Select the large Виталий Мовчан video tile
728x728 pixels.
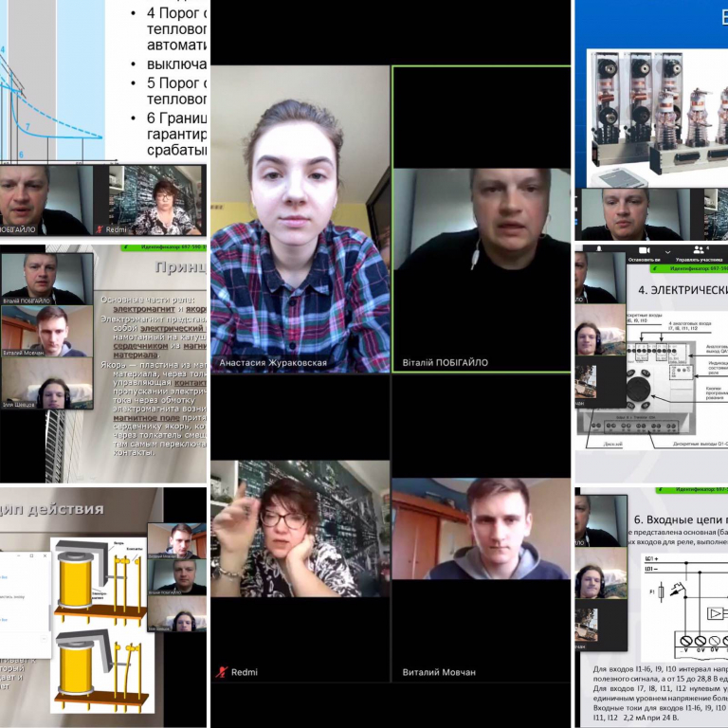click(x=482, y=528)
